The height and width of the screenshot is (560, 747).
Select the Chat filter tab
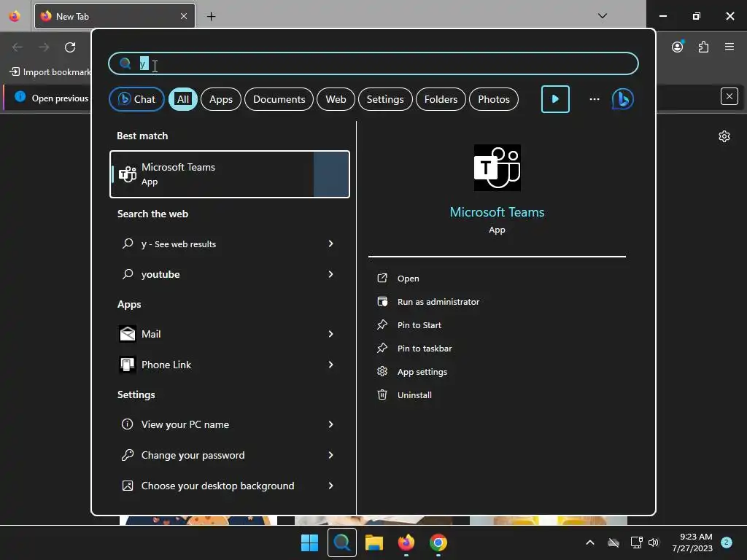[136, 99]
